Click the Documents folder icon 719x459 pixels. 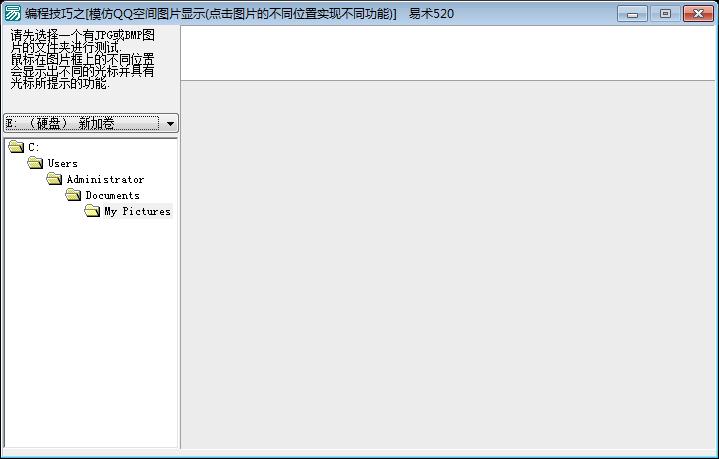tap(73, 195)
